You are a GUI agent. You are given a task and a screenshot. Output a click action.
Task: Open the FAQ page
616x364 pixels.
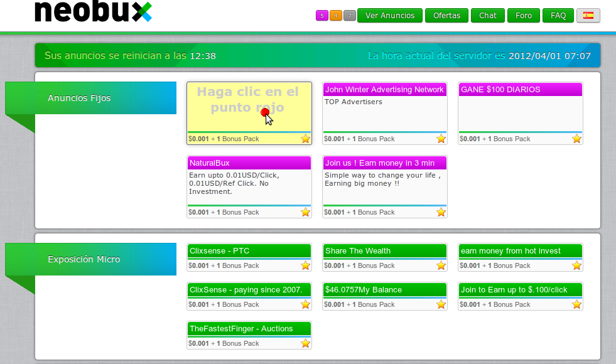[558, 15]
